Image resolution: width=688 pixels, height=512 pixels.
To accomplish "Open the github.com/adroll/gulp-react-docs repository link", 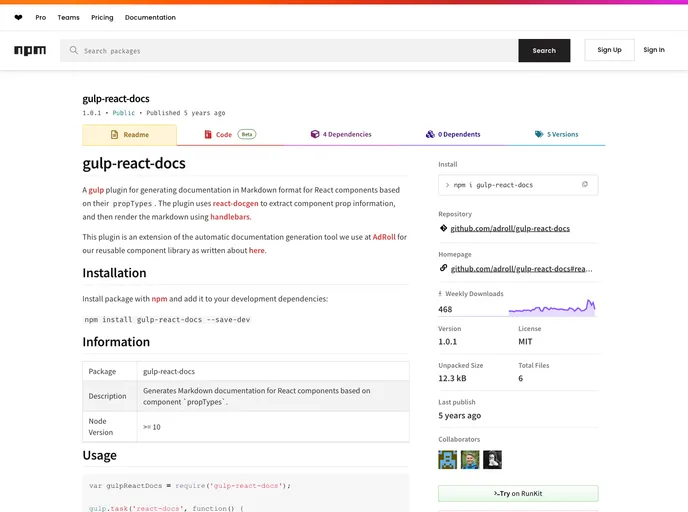I will pyautogui.click(x=510, y=229).
